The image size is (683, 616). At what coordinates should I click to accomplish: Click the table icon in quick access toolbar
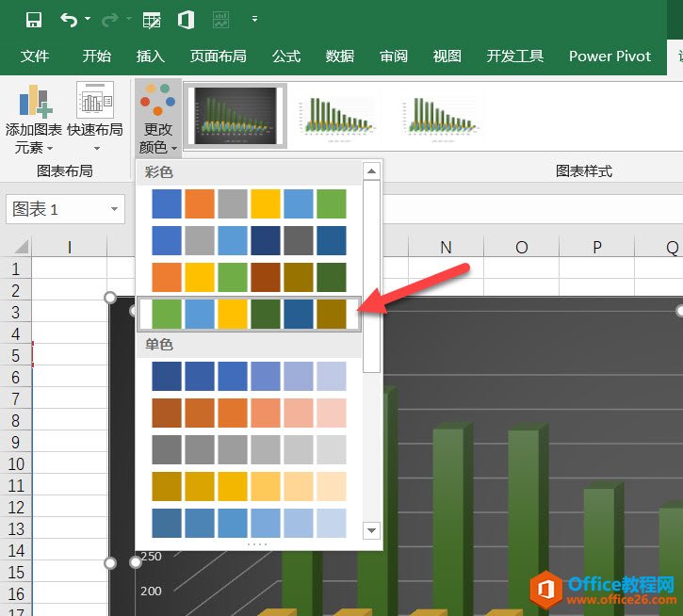tap(151, 19)
